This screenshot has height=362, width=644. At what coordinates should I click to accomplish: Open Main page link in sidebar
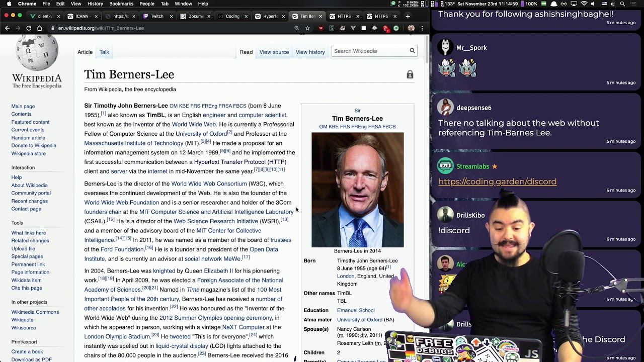23,106
